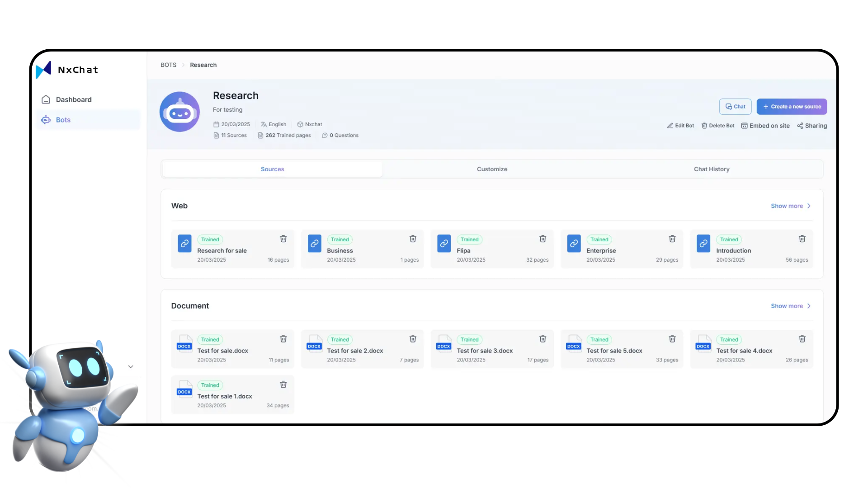Open the Chat History tab
This screenshot has width=868, height=488.
pyautogui.click(x=712, y=169)
